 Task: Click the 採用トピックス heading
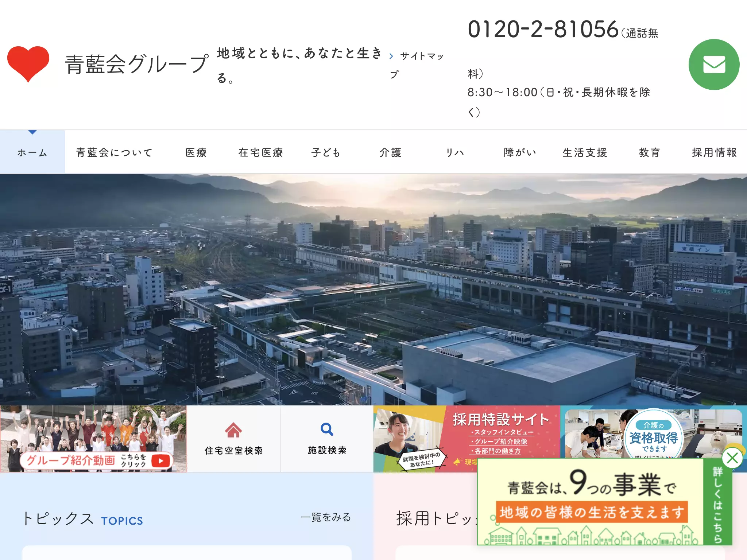437,518
